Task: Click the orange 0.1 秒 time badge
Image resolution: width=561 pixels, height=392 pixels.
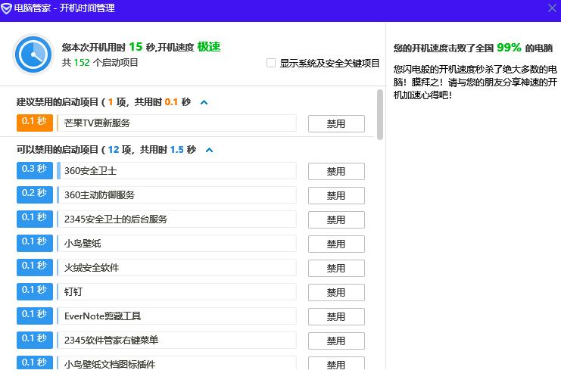Action: [35, 123]
